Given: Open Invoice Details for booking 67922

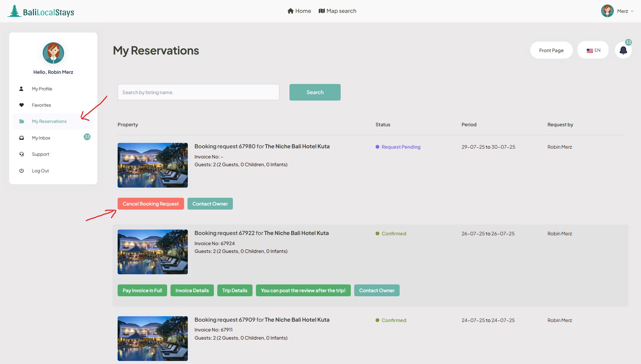Looking at the screenshot, I should click(x=192, y=290).
